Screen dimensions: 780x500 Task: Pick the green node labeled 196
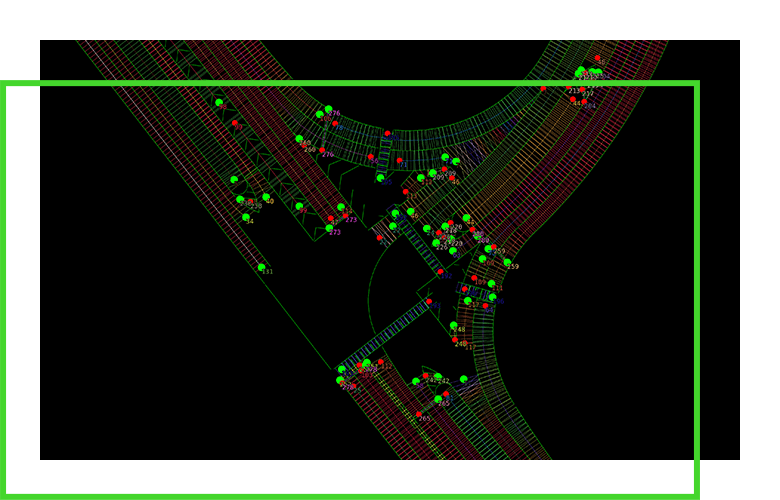[x=492, y=297]
